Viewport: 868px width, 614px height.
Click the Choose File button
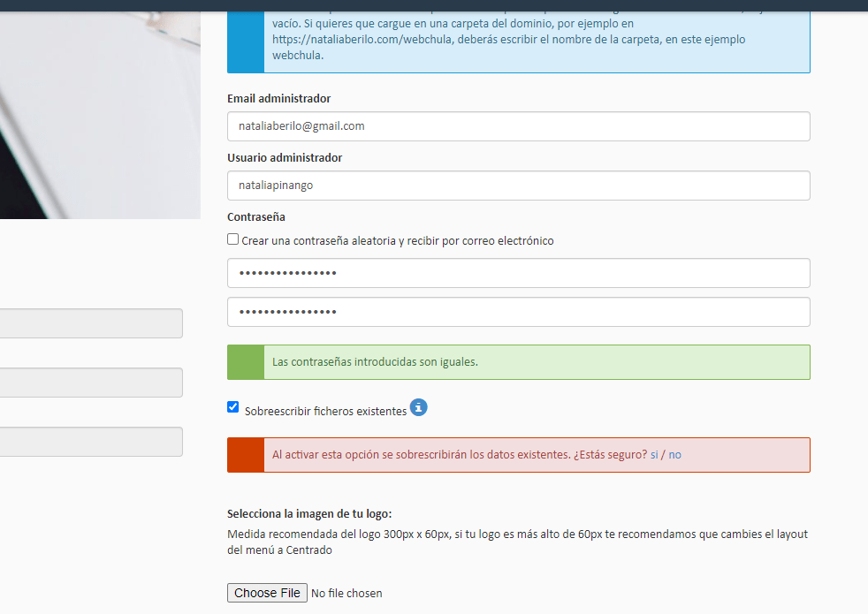point(267,593)
